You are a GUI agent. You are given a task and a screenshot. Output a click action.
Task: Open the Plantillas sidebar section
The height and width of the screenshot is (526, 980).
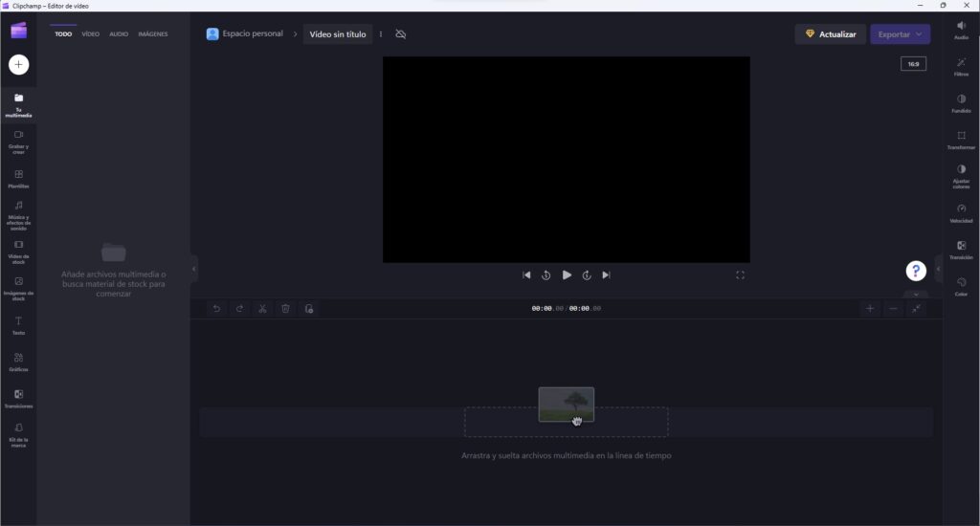click(18, 179)
